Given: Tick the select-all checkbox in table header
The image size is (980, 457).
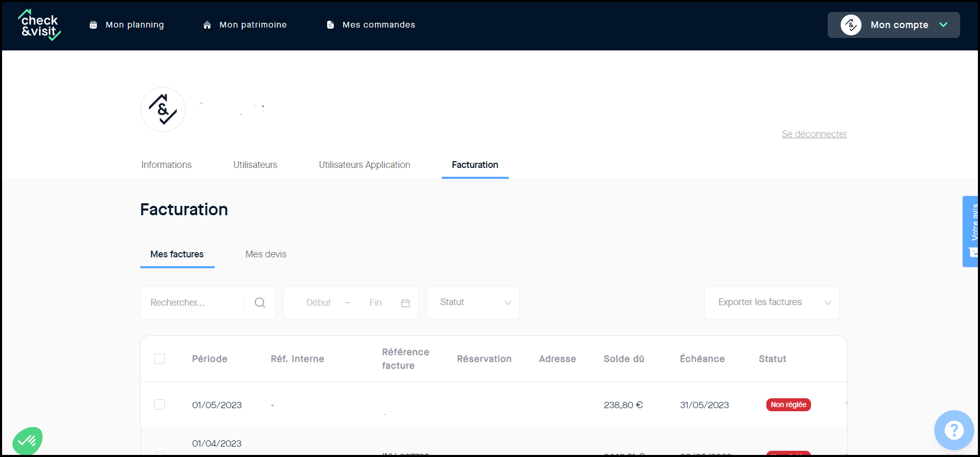Looking at the screenshot, I should [160, 359].
